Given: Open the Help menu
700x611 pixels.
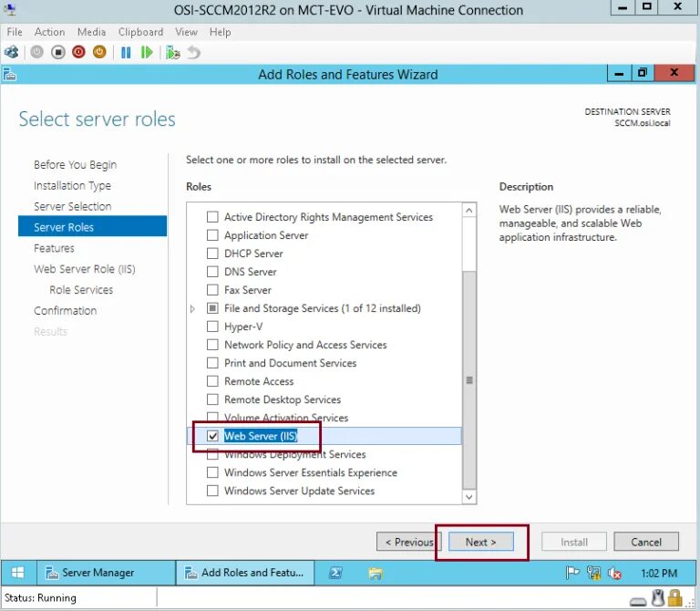Looking at the screenshot, I should [220, 32].
